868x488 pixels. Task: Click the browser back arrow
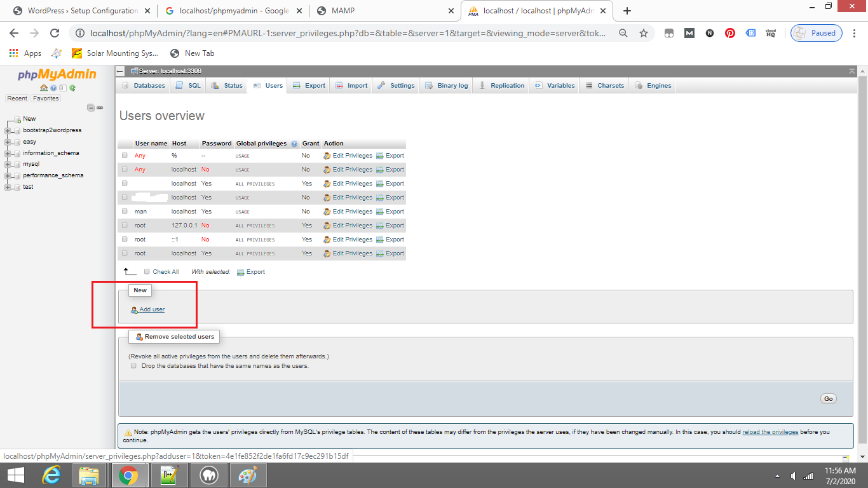[x=14, y=33]
